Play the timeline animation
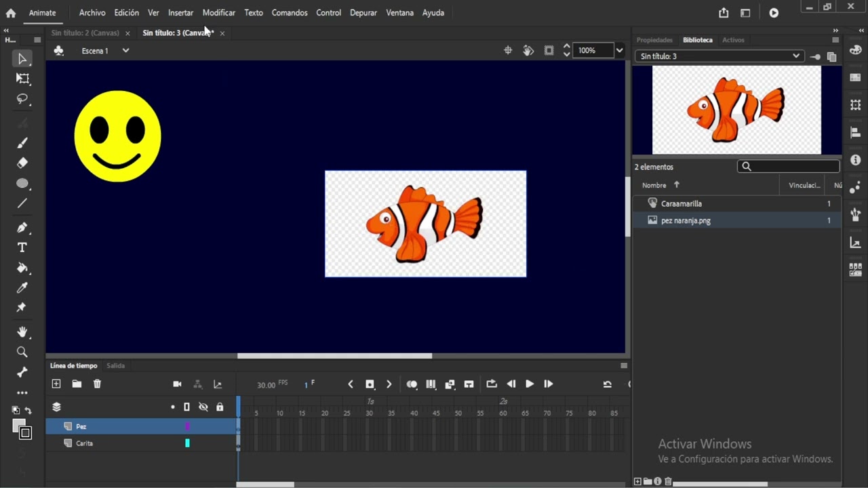Screen dimensions: 868x488 pos(530,384)
